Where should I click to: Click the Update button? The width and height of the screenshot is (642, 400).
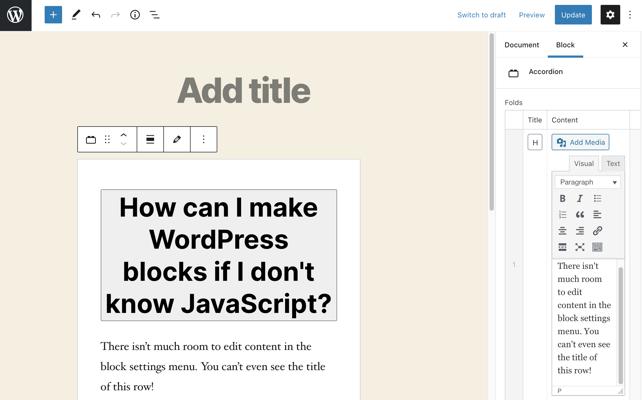pyautogui.click(x=573, y=15)
